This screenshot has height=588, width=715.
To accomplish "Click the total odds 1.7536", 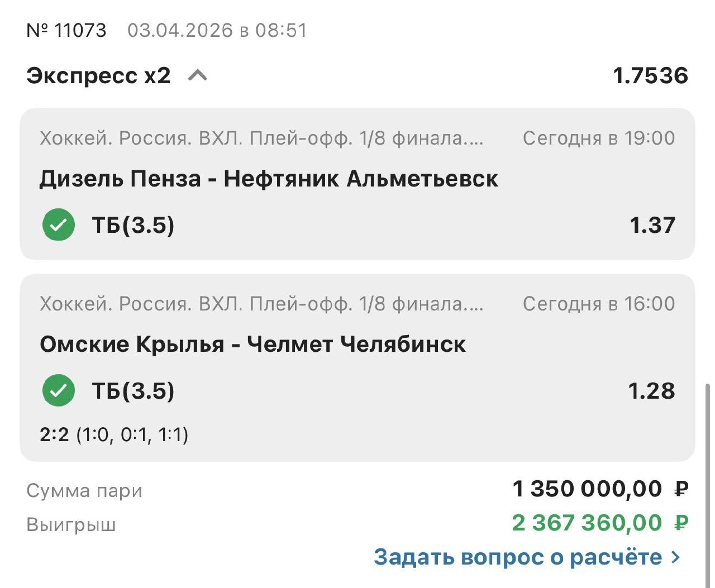I will pos(650,75).
